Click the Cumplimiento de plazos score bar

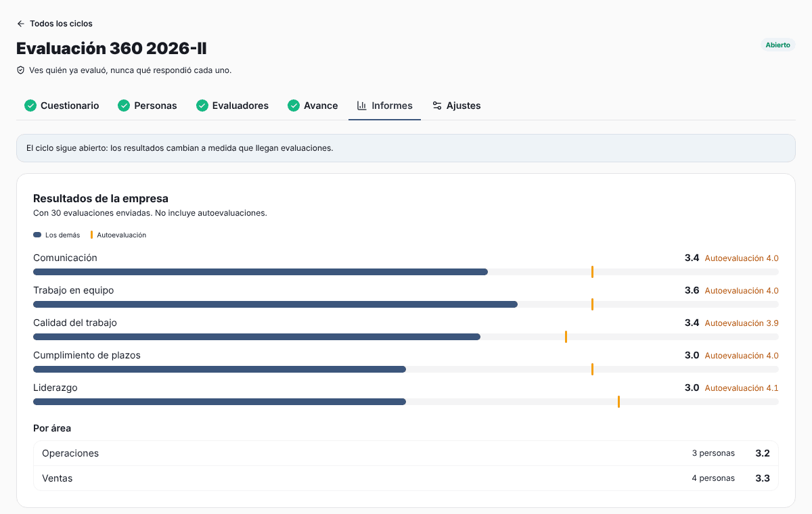pos(406,369)
